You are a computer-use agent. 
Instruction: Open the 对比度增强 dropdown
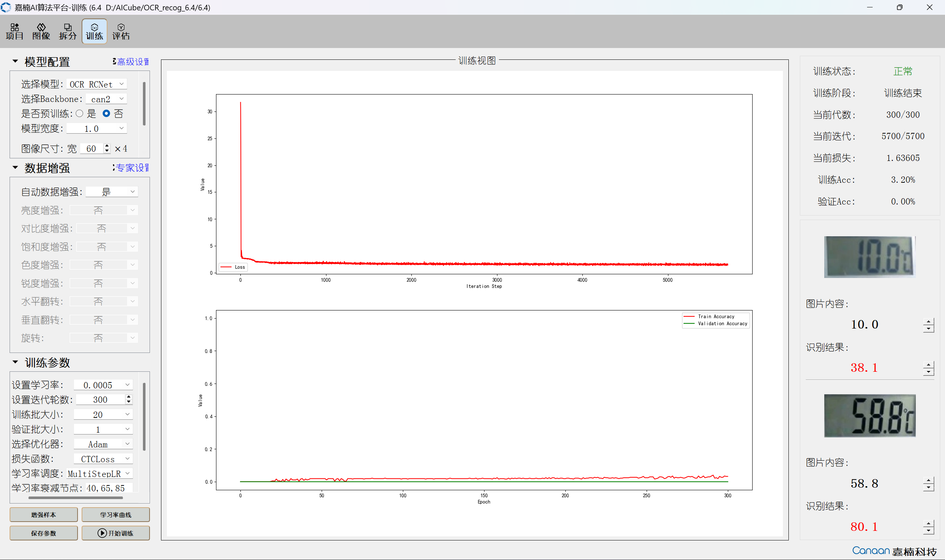click(x=107, y=228)
